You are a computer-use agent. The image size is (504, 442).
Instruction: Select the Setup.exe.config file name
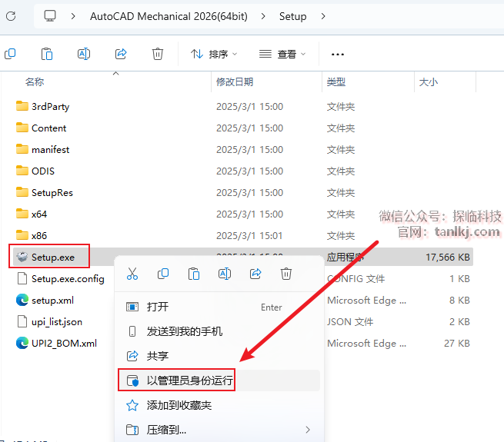68,278
